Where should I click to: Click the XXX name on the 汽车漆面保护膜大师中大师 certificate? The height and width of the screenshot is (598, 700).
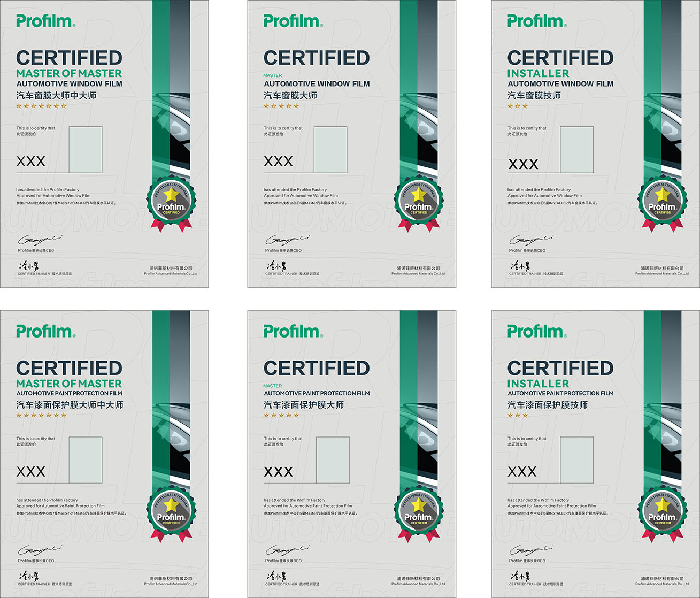tap(31, 471)
